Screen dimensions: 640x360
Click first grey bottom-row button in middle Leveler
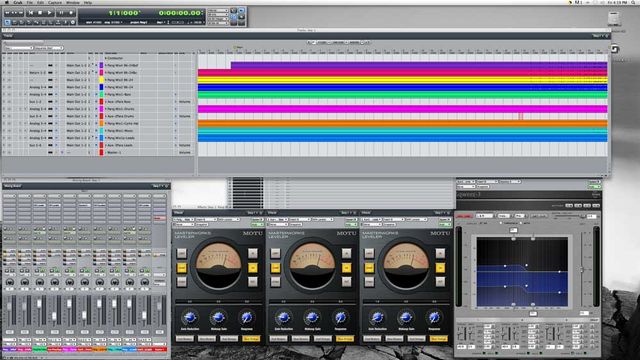[278, 338]
